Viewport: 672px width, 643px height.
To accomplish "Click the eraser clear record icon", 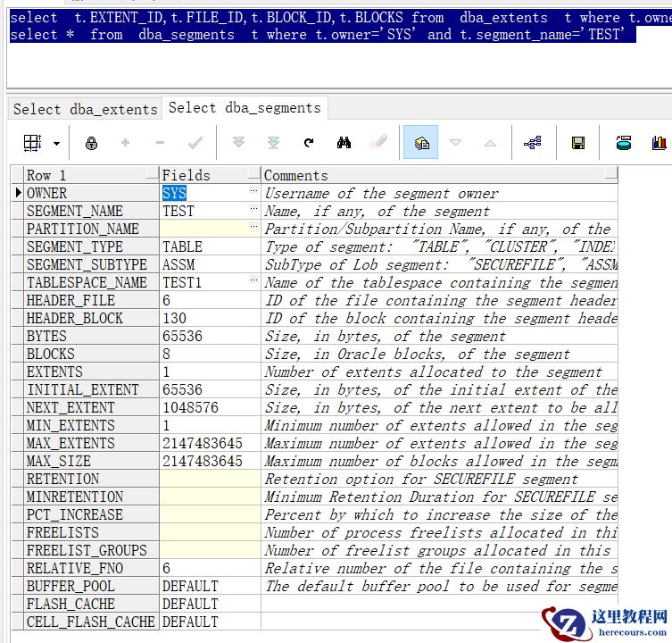I will pos(379,142).
